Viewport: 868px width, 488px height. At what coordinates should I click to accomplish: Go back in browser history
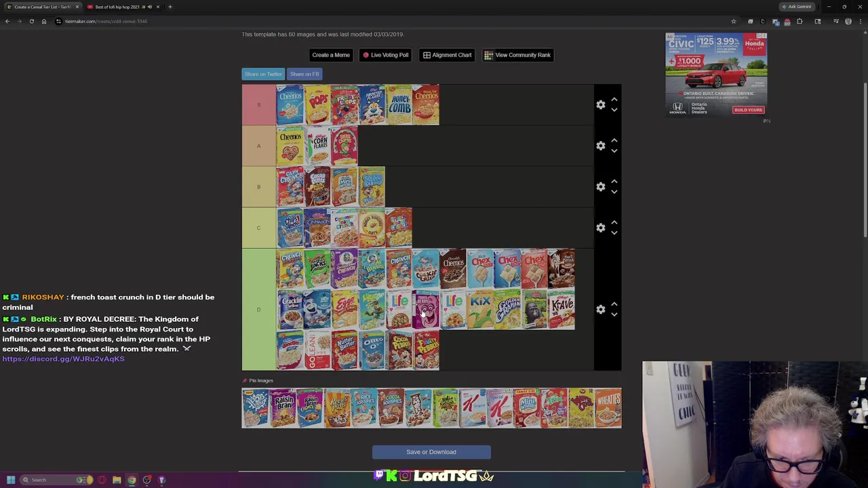pos(7,21)
